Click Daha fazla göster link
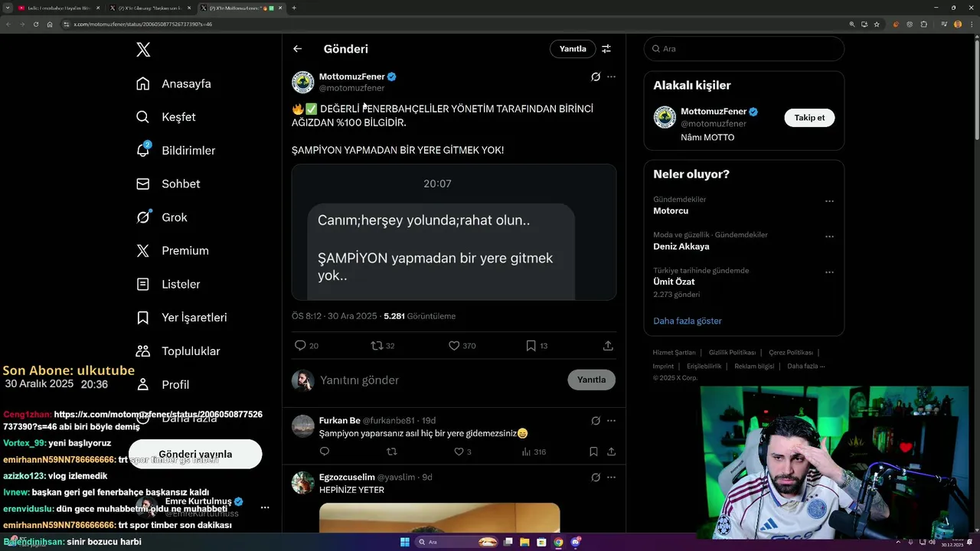980x551 pixels. pyautogui.click(x=688, y=321)
